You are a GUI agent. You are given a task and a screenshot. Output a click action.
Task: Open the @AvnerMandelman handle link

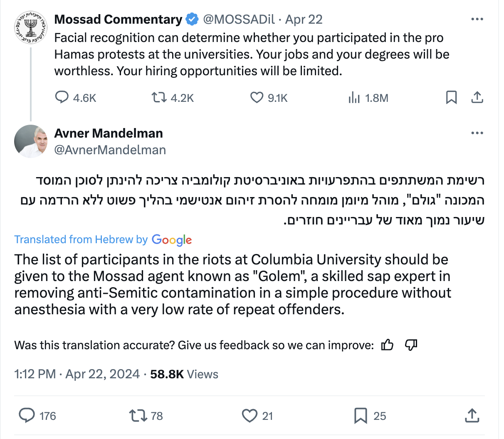tap(110, 150)
